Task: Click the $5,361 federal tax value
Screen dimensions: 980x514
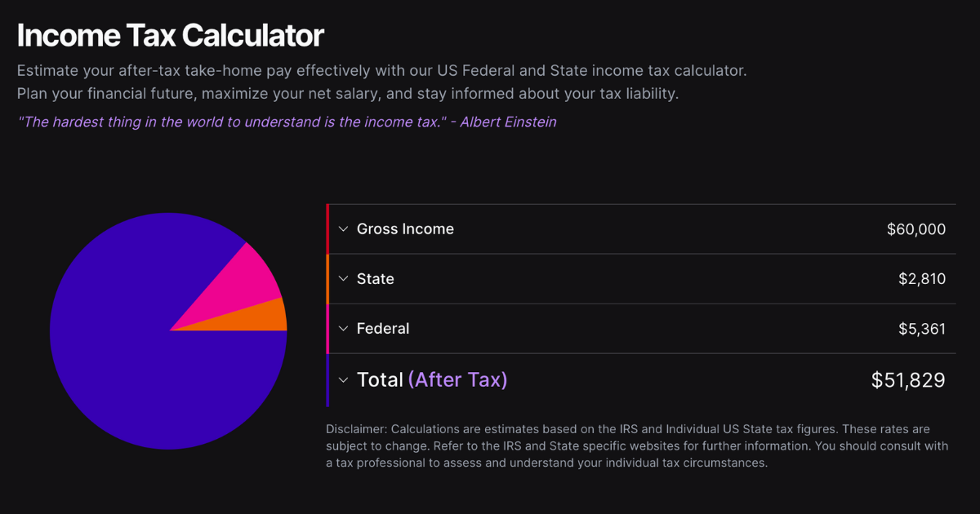Action: [921, 328]
